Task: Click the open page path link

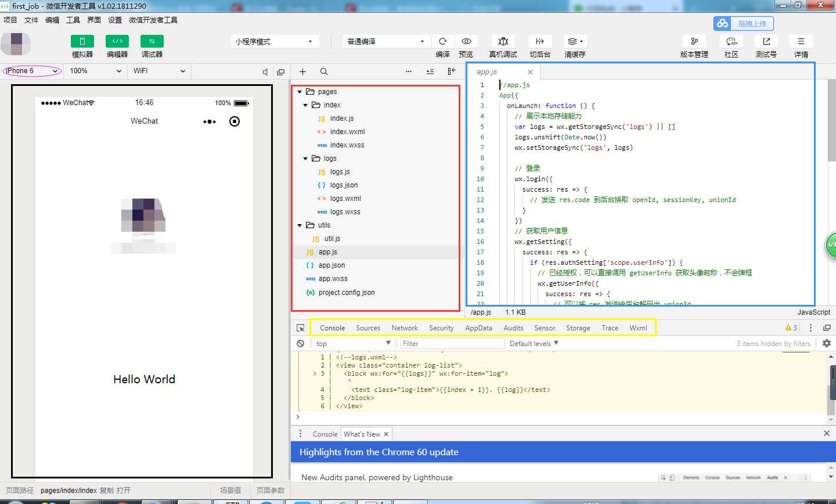Action: click(x=124, y=491)
